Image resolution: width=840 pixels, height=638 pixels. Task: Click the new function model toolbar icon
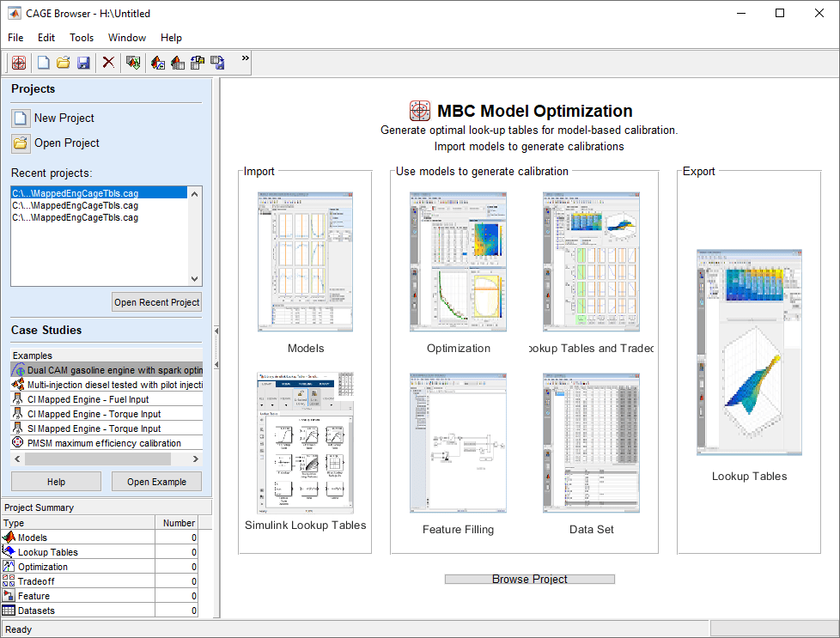[x=157, y=63]
